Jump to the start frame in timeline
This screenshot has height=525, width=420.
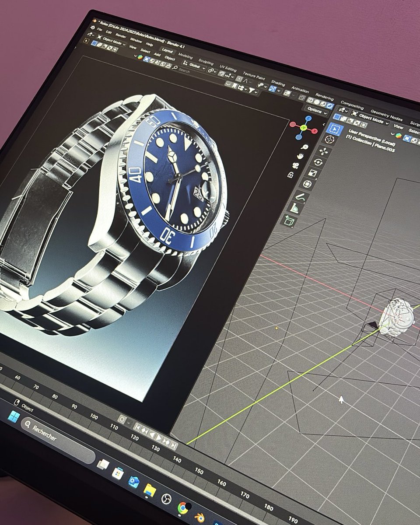click(138, 427)
